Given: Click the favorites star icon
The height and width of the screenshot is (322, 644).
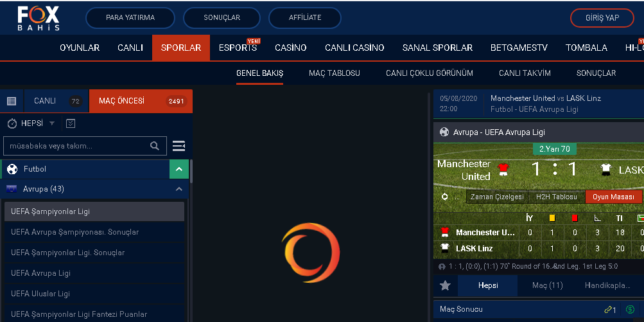Looking at the screenshot, I should (445, 285).
